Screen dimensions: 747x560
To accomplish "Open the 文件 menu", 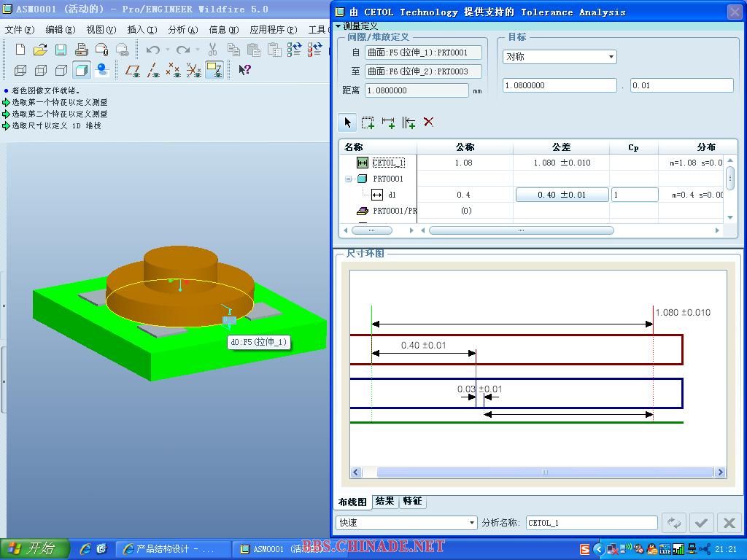I will point(19,30).
